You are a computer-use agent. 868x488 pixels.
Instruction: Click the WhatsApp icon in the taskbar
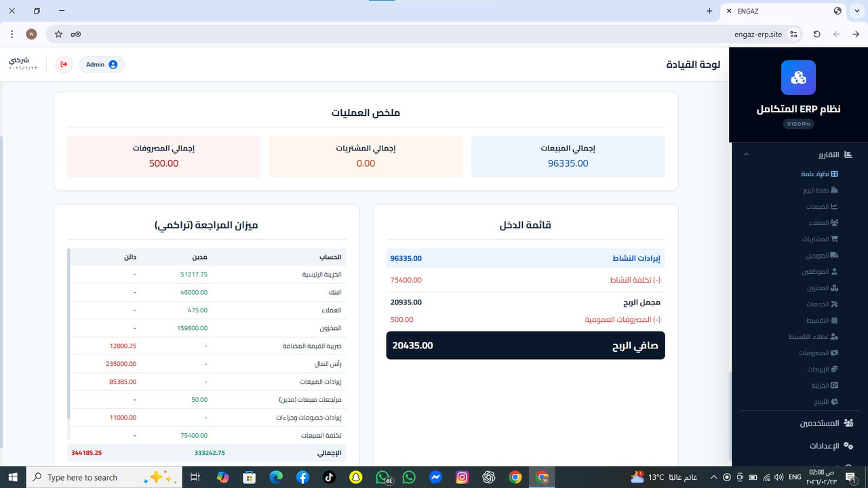408,477
